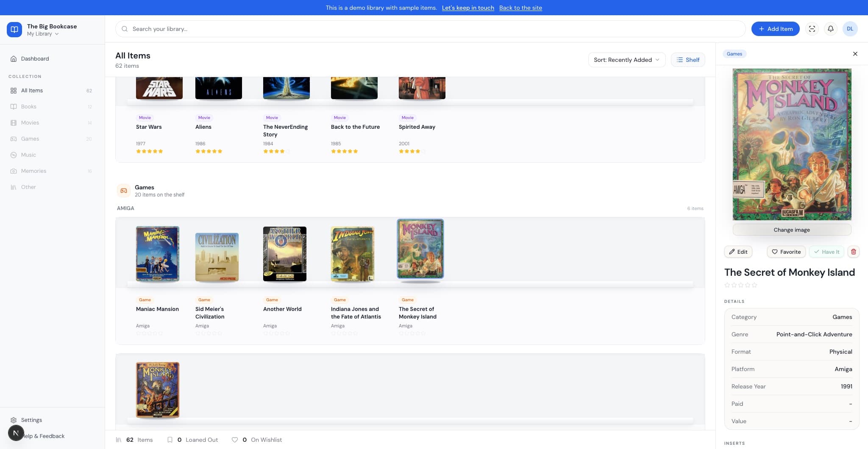
Task: Click the Aliens title text
Action: [203, 127]
